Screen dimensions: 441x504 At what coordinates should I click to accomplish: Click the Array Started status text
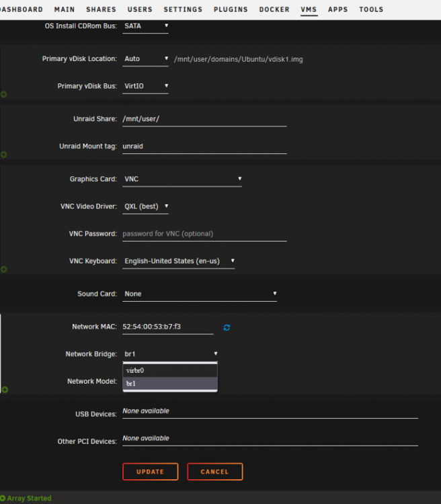30,498
